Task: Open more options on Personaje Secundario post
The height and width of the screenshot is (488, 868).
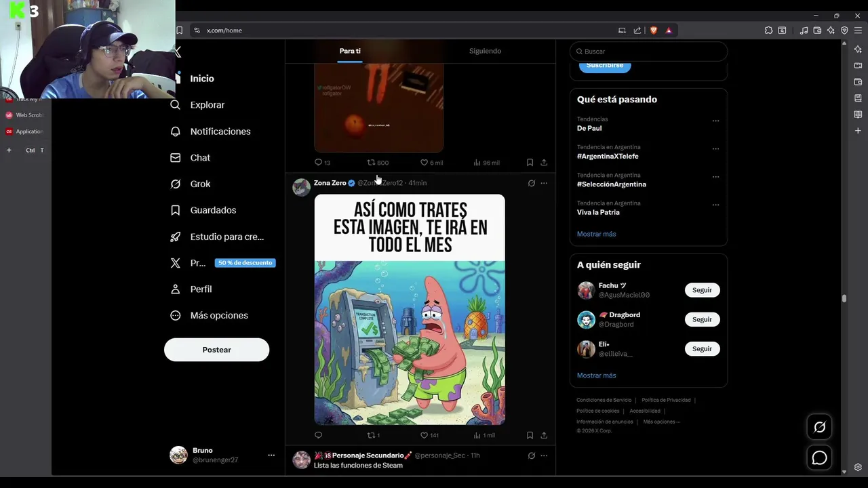Action: [x=544, y=455]
